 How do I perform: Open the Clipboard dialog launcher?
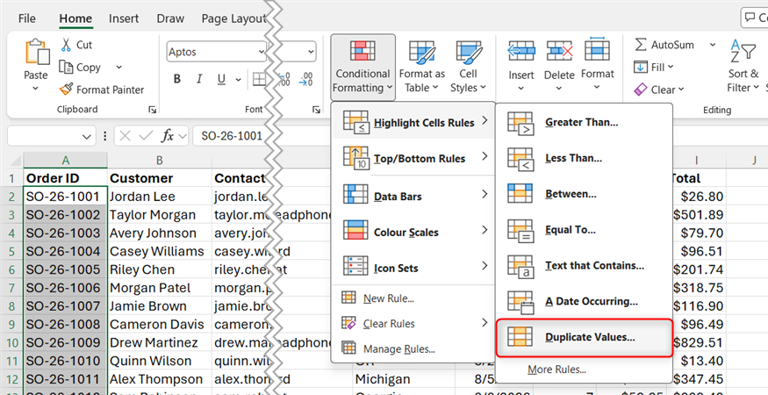pyautogui.click(x=152, y=110)
